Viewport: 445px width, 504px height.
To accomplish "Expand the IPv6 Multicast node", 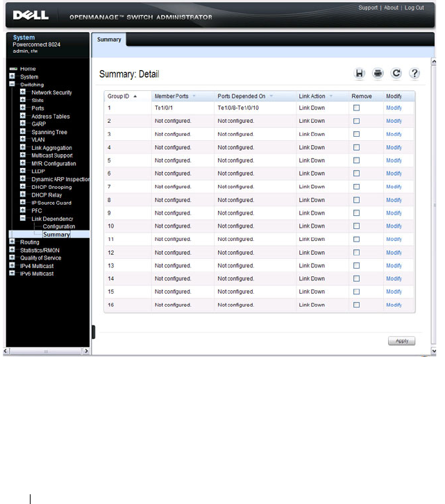I will [x=12, y=273].
